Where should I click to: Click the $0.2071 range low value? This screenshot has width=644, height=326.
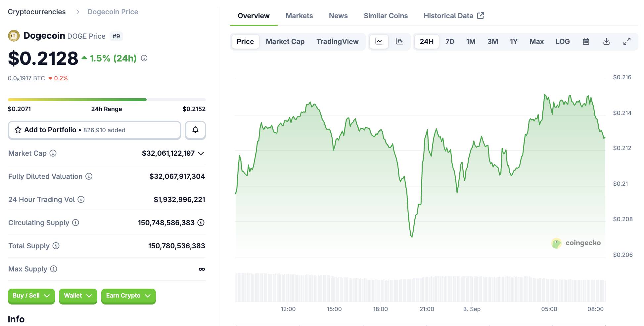tap(20, 109)
